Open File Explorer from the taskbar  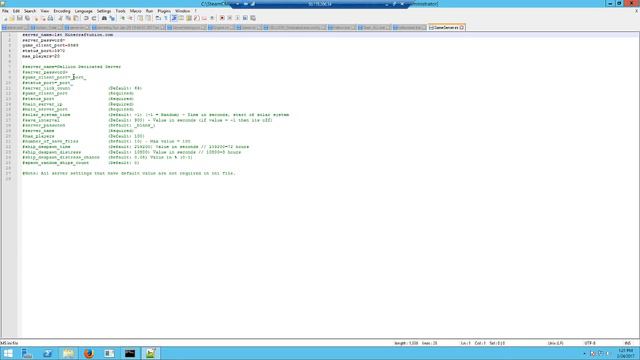(68, 353)
